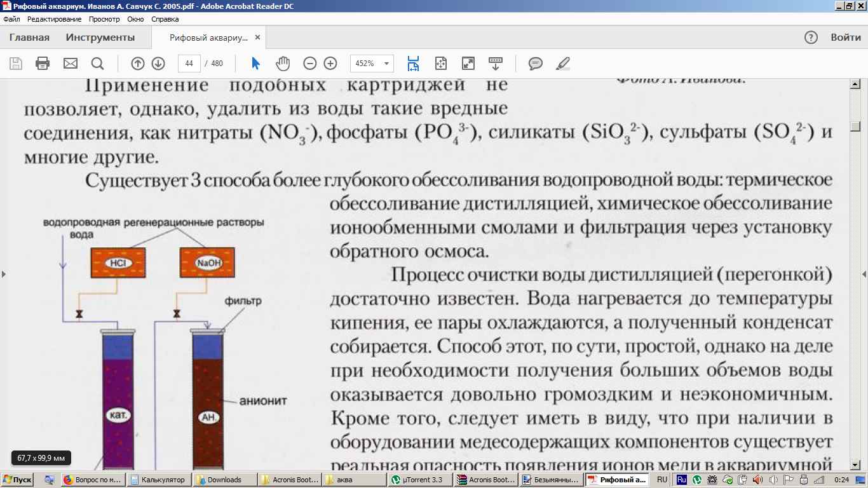
Task: Click the Войти sign-in button
Action: [846, 37]
